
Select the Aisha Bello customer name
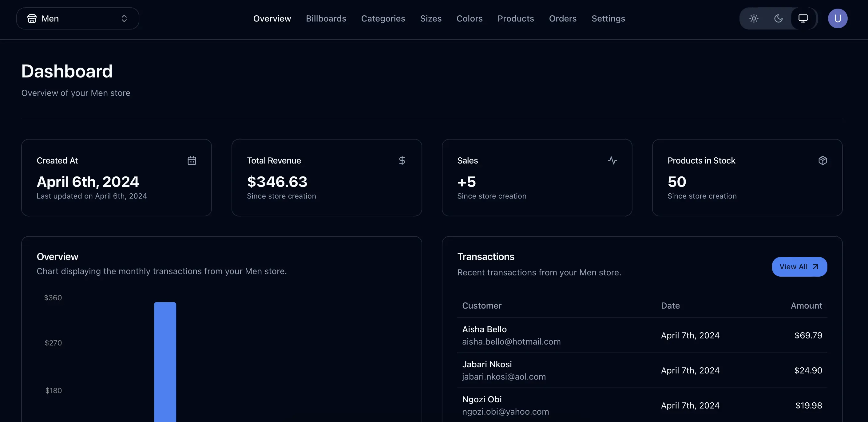tap(484, 329)
